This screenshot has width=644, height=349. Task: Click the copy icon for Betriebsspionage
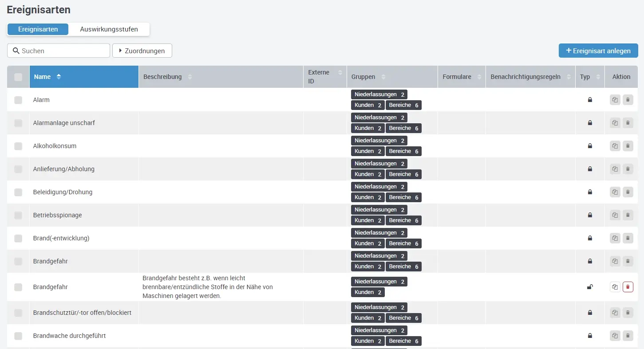click(615, 215)
